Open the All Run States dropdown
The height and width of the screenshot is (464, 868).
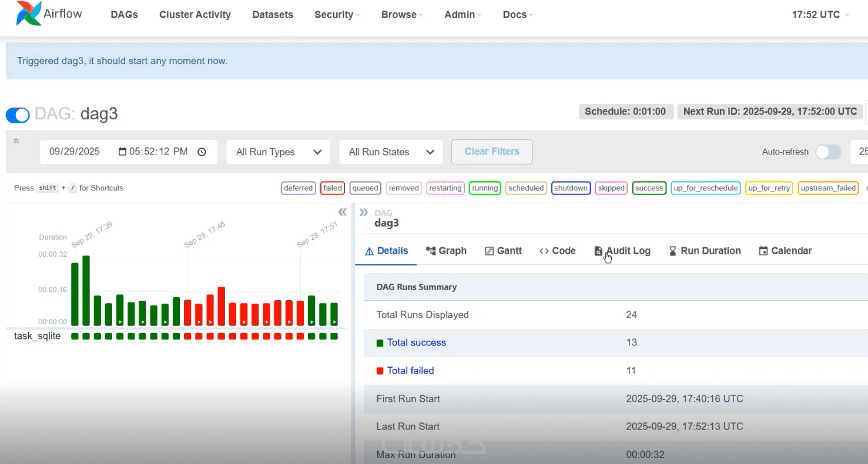pyautogui.click(x=391, y=152)
